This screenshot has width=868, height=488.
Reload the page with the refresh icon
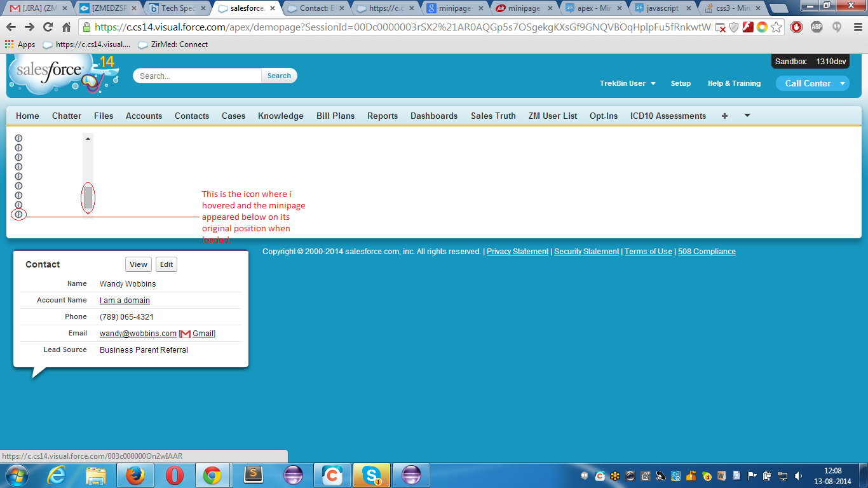click(x=48, y=27)
